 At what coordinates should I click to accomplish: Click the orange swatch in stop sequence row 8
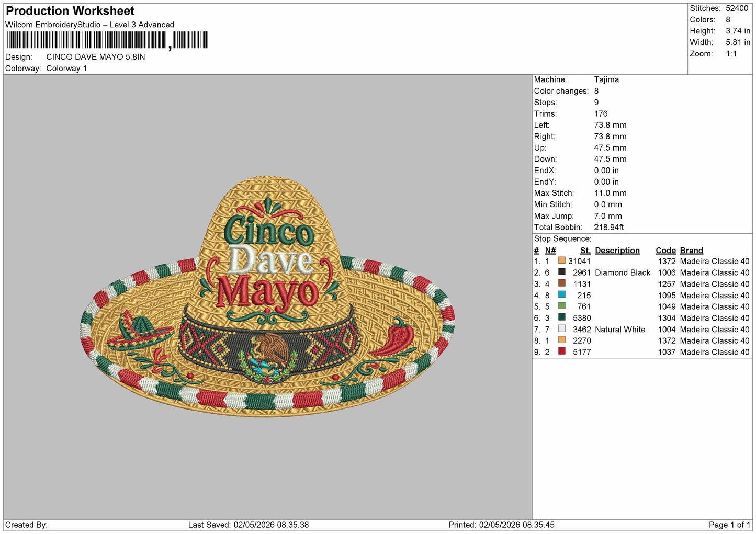[561, 340]
